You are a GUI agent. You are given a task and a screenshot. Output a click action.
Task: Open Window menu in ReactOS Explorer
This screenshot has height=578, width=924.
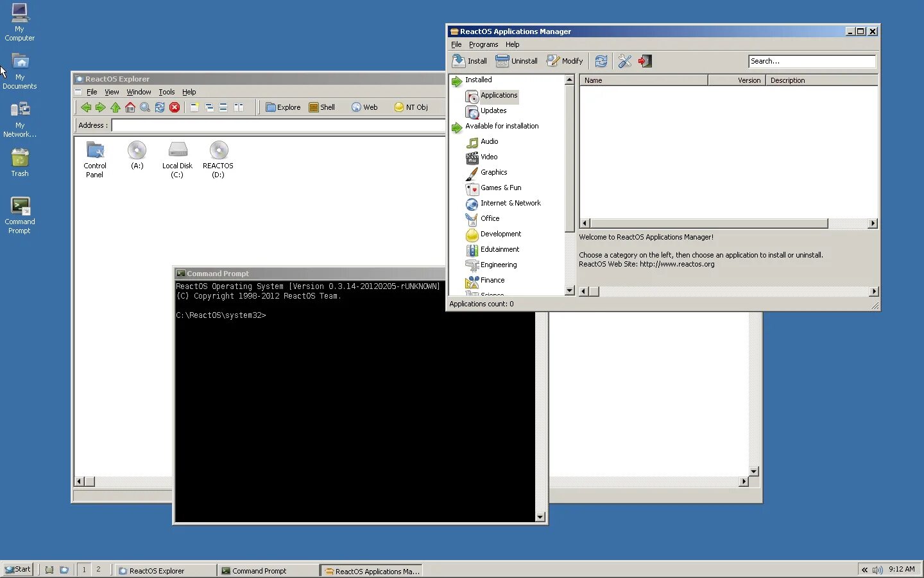139,92
